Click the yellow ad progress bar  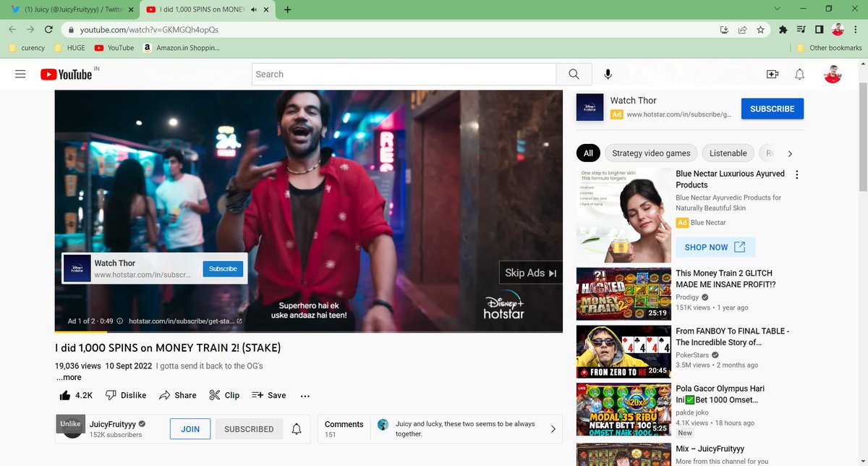coord(80,331)
